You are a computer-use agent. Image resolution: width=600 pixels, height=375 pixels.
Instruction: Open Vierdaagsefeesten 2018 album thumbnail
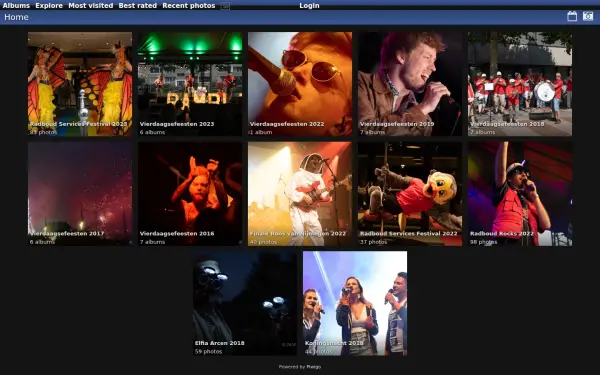pos(520,84)
